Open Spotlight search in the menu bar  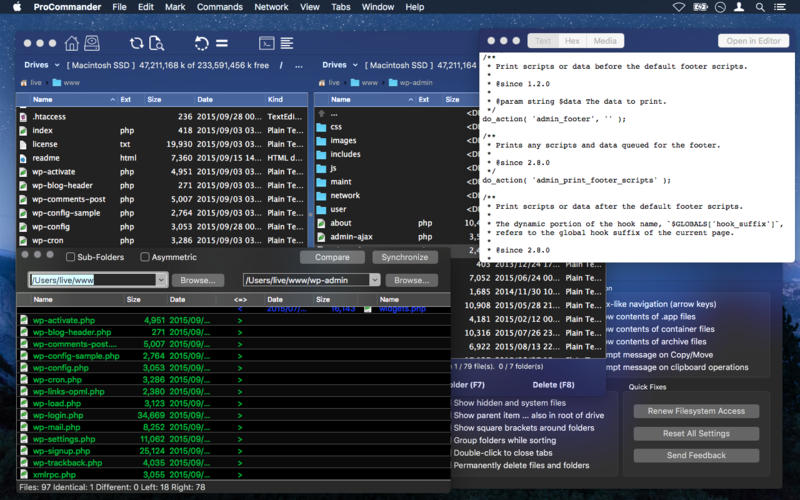click(x=760, y=7)
